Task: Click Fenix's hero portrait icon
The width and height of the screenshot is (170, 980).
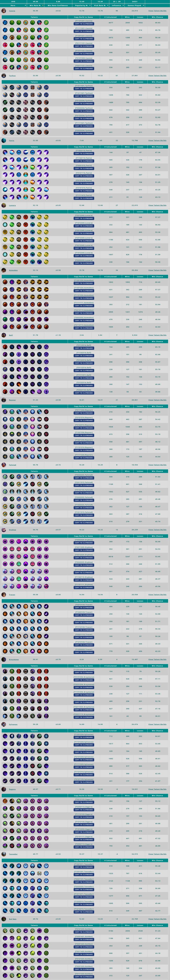Action: tap(4, 140)
